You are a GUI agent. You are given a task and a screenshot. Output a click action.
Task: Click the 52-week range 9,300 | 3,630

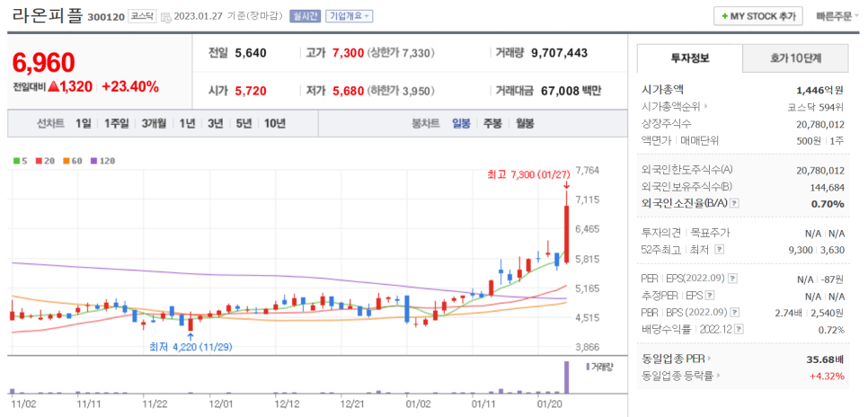[x=819, y=250]
